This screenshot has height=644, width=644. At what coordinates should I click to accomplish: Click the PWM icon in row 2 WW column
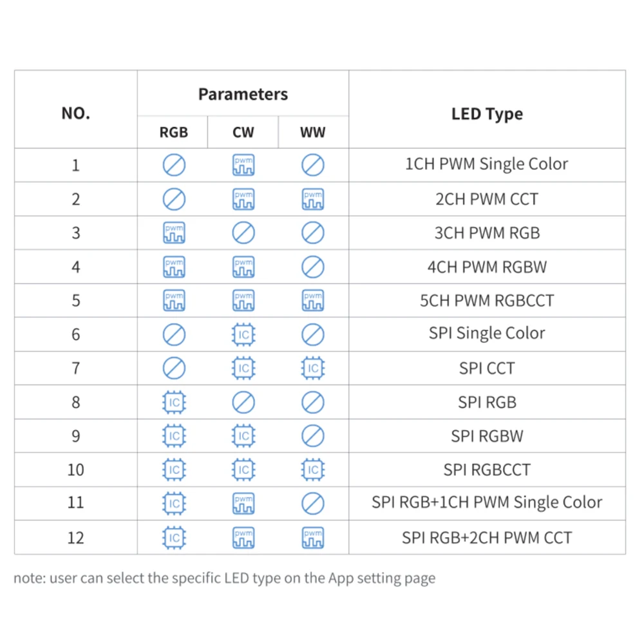pyautogui.click(x=312, y=199)
